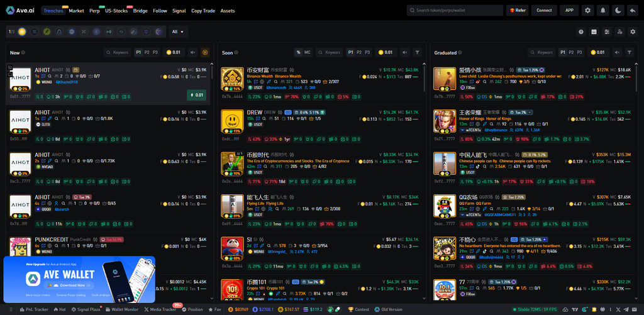644x315 pixels.
Task: Open quick-buy 0.01 amount in Soon column
Action: pos(386,53)
